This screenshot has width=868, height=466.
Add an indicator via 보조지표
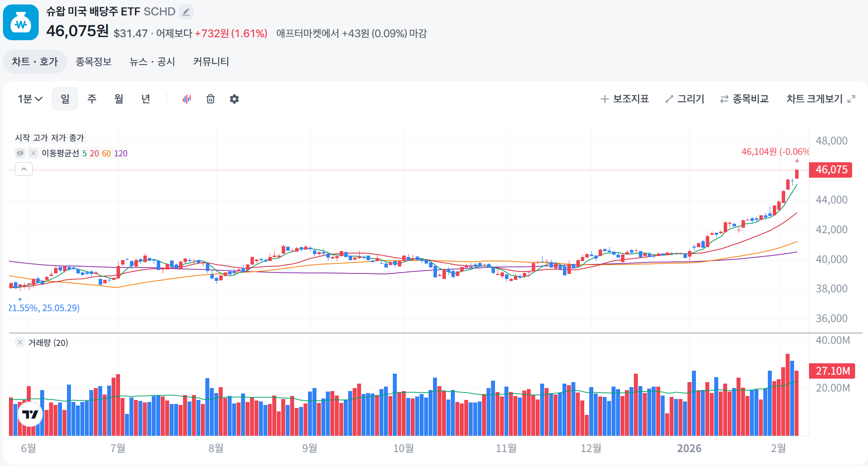tap(624, 99)
